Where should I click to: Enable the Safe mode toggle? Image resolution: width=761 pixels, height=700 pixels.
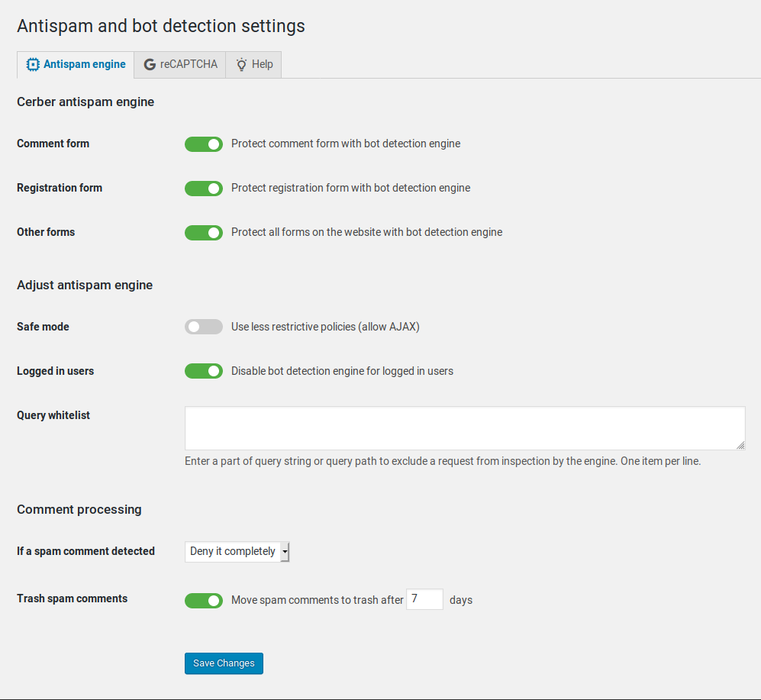point(204,327)
